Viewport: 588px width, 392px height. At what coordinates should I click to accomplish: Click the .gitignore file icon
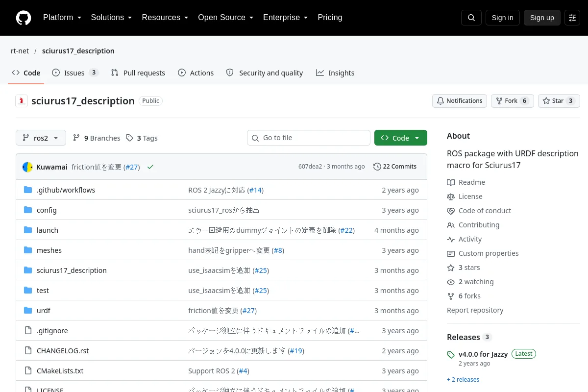tap(28, 331)
